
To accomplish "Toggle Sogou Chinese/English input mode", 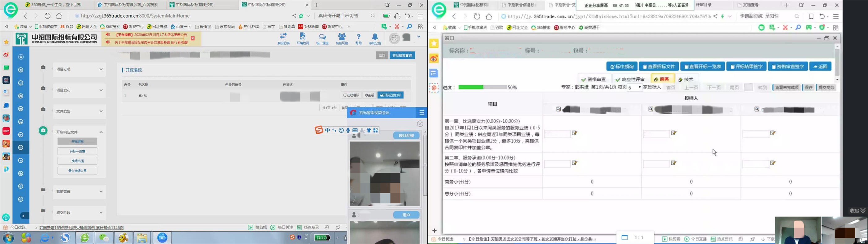I will tap(327, 130).
